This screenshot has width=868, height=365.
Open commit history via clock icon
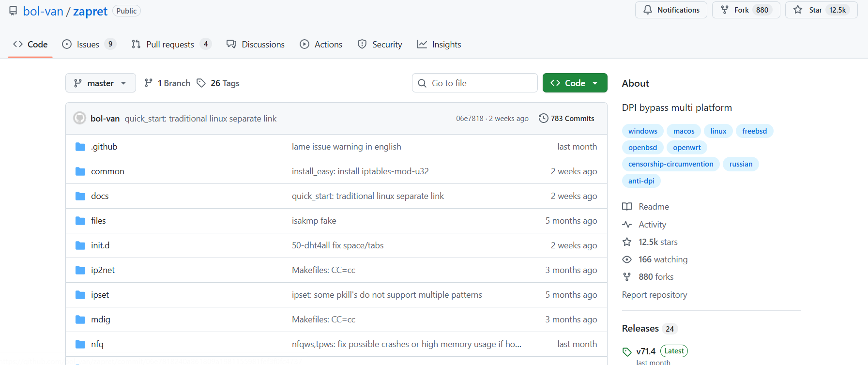(x=543, y=118)
